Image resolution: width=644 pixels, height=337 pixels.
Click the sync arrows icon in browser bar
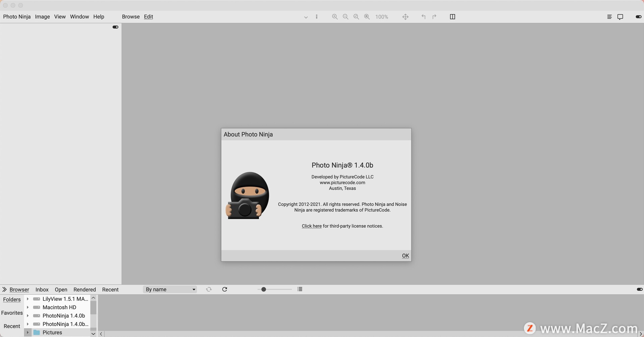point(209,289)
